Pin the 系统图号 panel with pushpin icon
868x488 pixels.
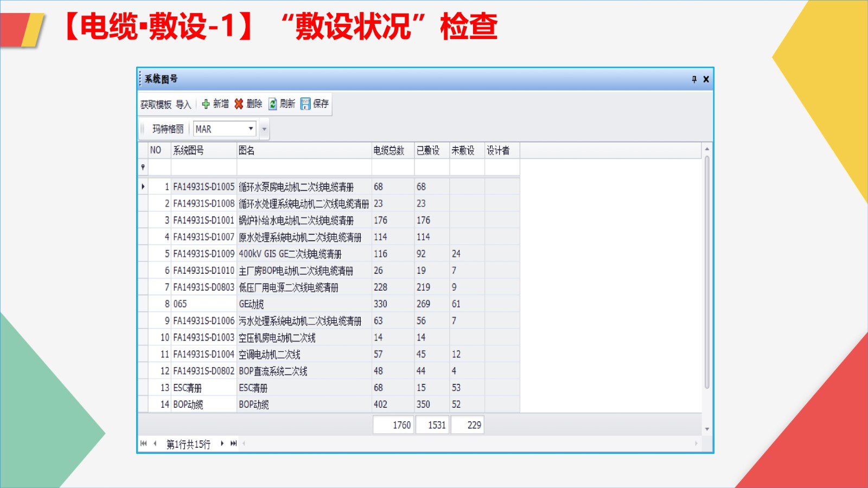(x=694, y=79)
